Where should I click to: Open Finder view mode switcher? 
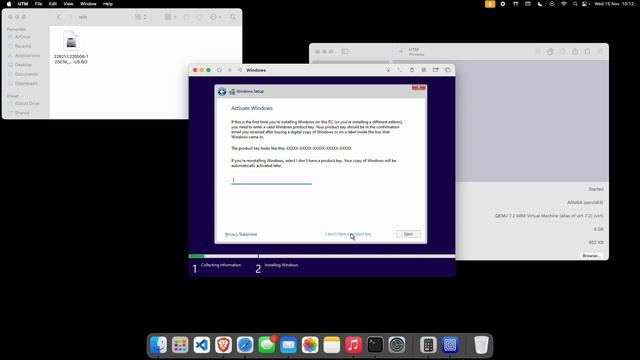click(141, 17)
